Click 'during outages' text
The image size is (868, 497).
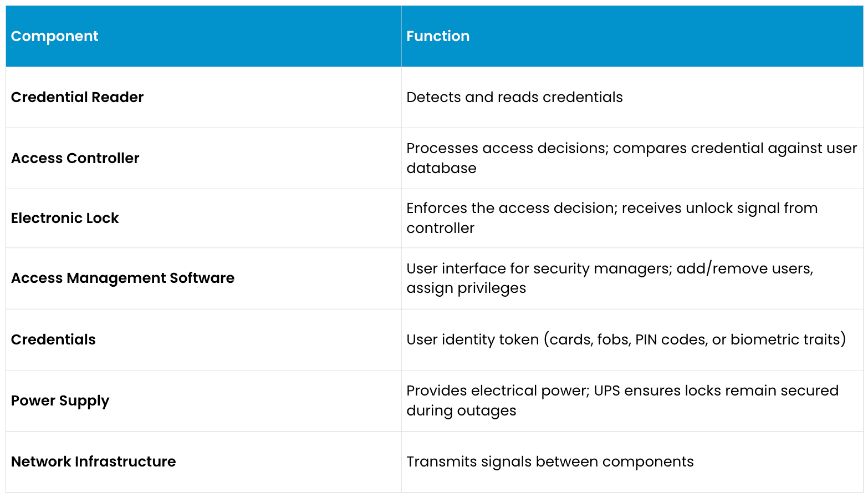coord(461,410)
